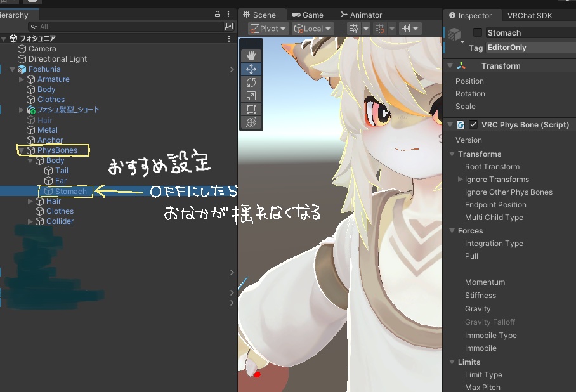Select the Rotate tool
The image size is (576, 392).
click(x=251, y=82)
